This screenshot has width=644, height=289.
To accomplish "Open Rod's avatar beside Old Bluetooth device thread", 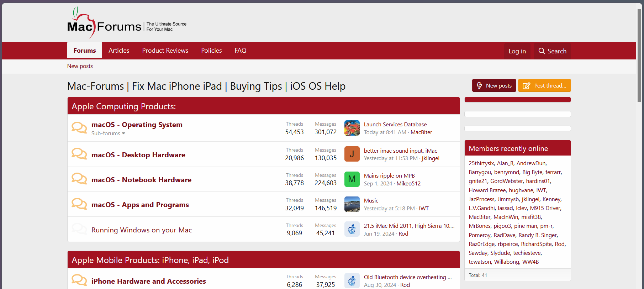I will [352, 280].
